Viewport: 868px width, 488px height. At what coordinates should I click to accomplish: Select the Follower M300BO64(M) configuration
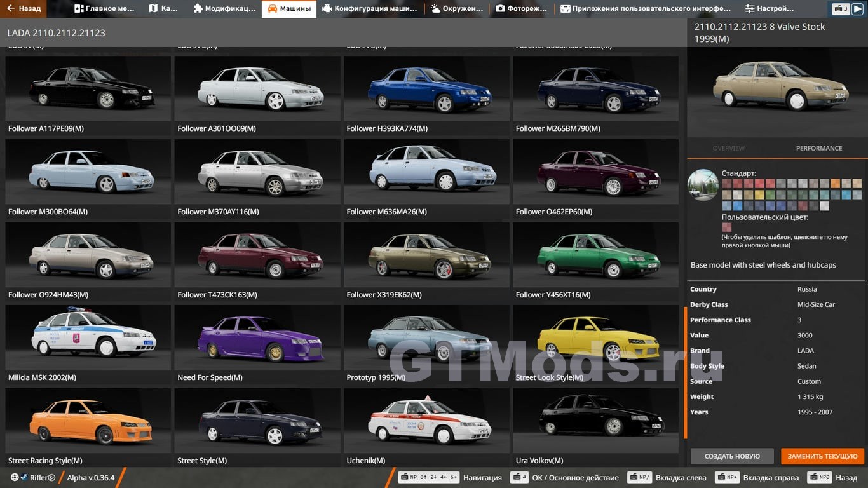tap(88, 179)
